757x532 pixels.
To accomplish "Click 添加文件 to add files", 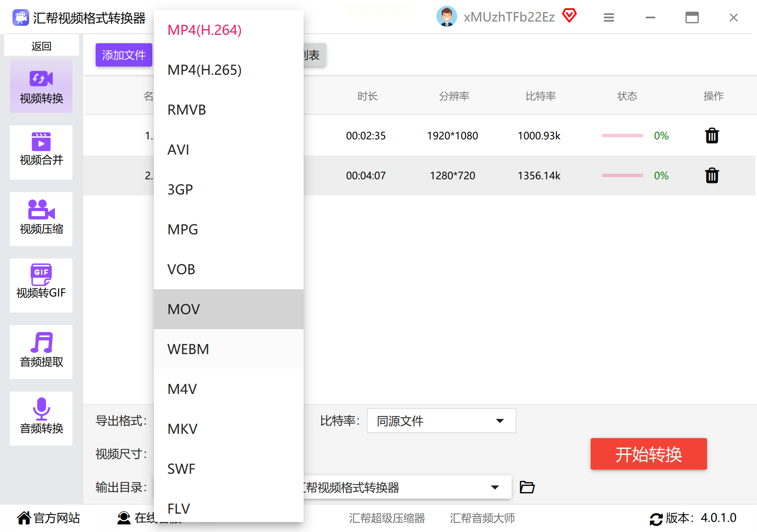I will 124,55.
